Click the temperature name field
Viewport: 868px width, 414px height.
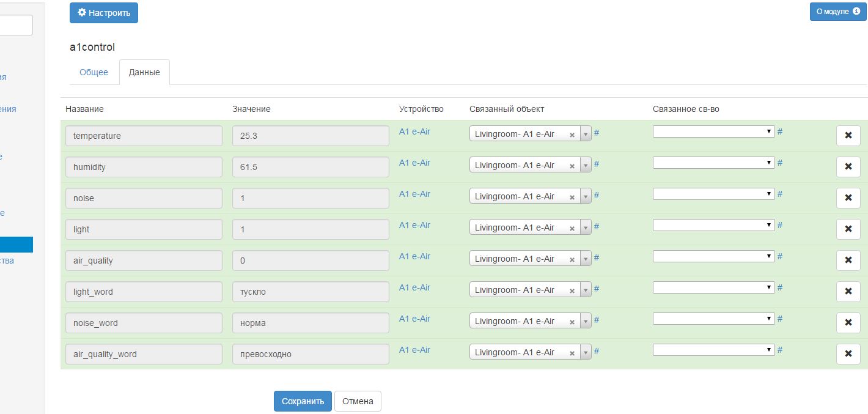coord(144,136)
